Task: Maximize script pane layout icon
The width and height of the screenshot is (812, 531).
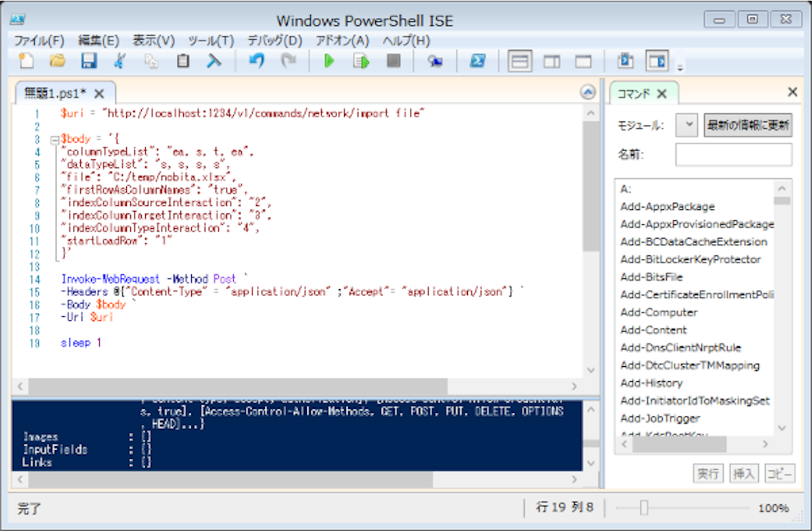Action: (x=584, y=61)
